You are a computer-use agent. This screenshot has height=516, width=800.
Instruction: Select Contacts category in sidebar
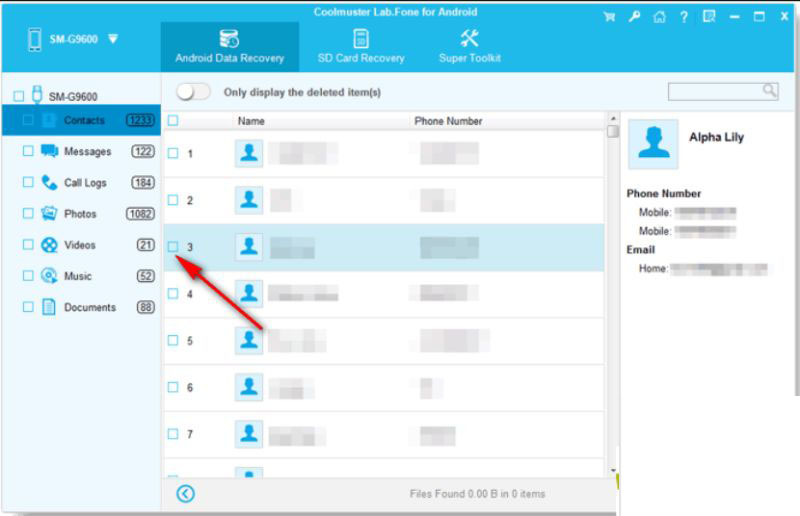[82, 120]
